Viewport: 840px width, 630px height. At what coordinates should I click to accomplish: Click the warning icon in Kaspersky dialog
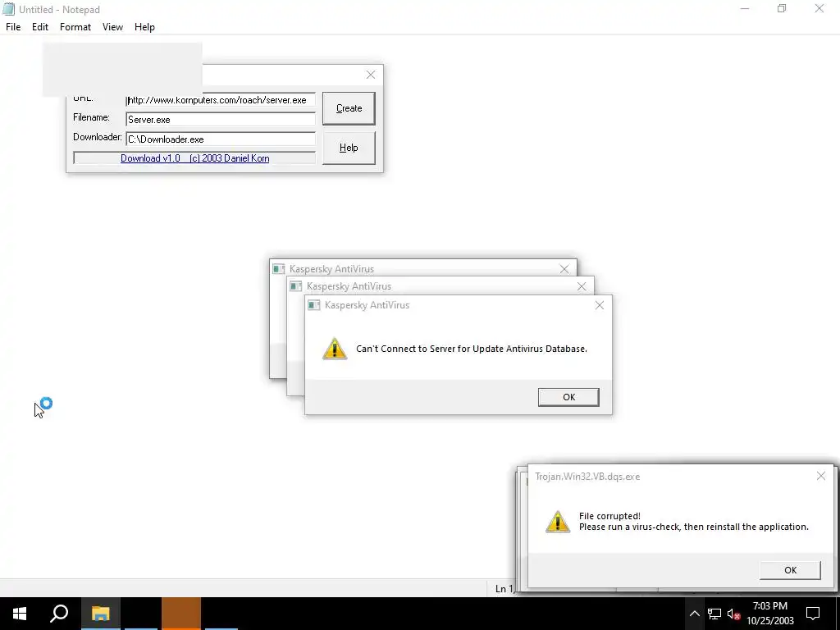coord(335,349)
